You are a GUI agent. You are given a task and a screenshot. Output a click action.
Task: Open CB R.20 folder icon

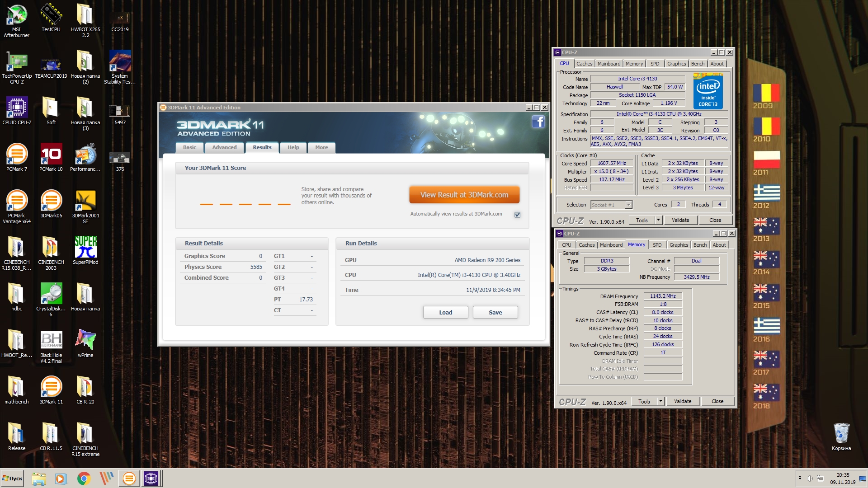coord(85,390)
